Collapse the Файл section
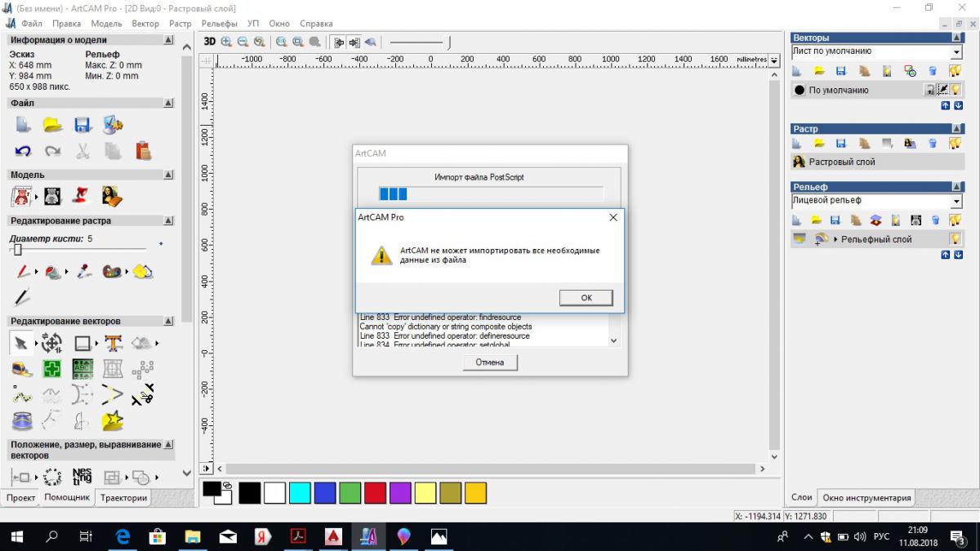The image size is (980, 551). [x=168, y=104]
